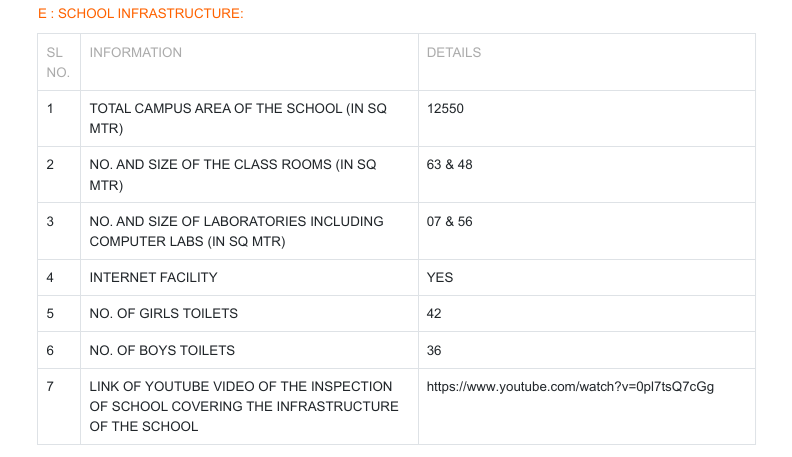Click serial number 4 cell
Viewport: 792px width, 457px height.
tap(50, 277)
